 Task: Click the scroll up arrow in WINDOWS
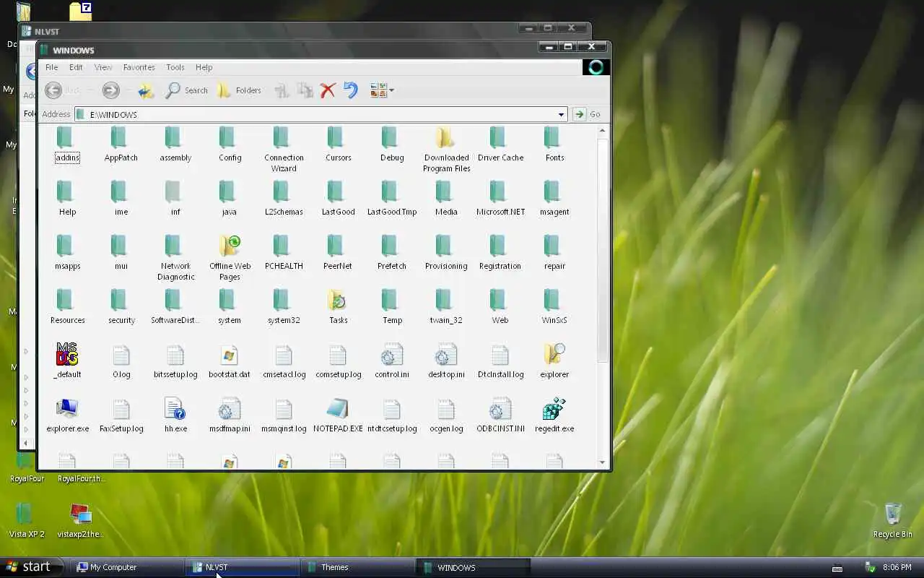pos(602,131)
